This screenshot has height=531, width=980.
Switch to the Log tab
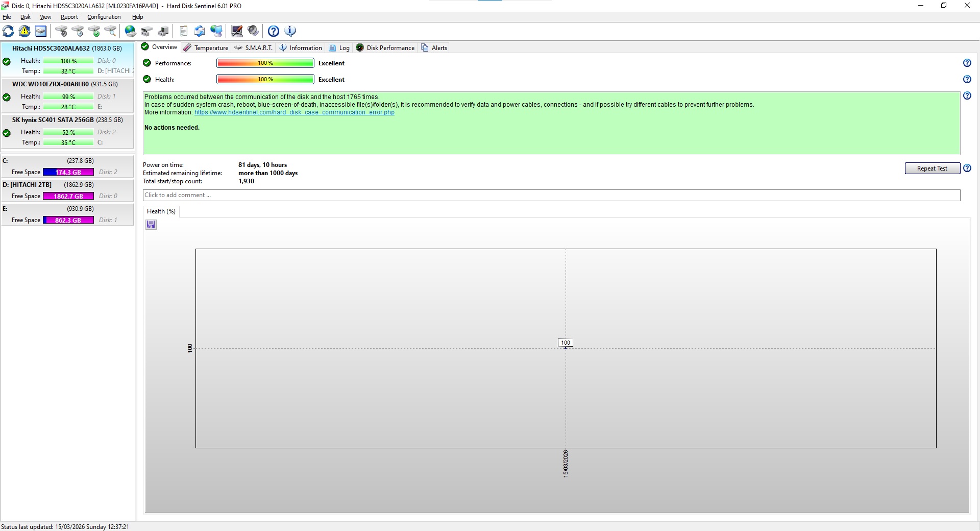pos(339,47)
